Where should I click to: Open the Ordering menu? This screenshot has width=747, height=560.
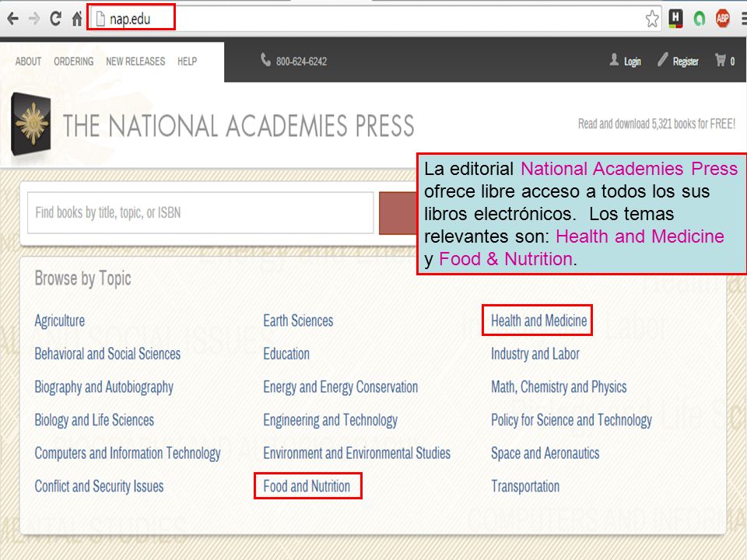[x=73, y=61]
